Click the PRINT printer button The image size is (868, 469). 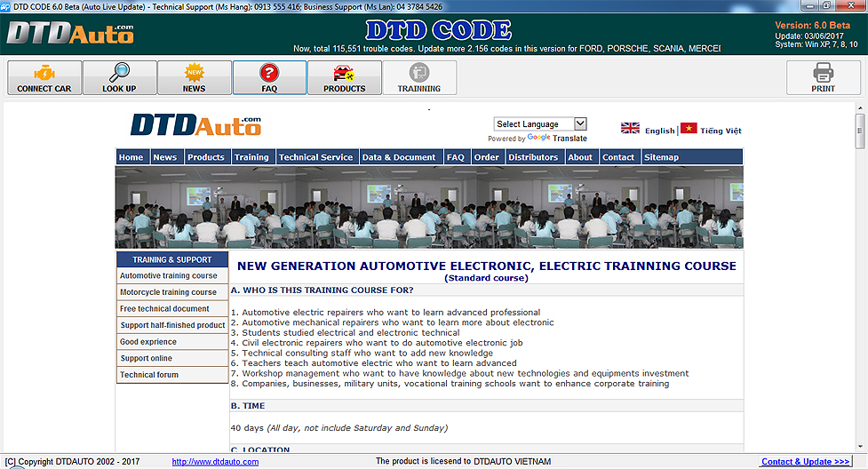click(x=824, y=78)
